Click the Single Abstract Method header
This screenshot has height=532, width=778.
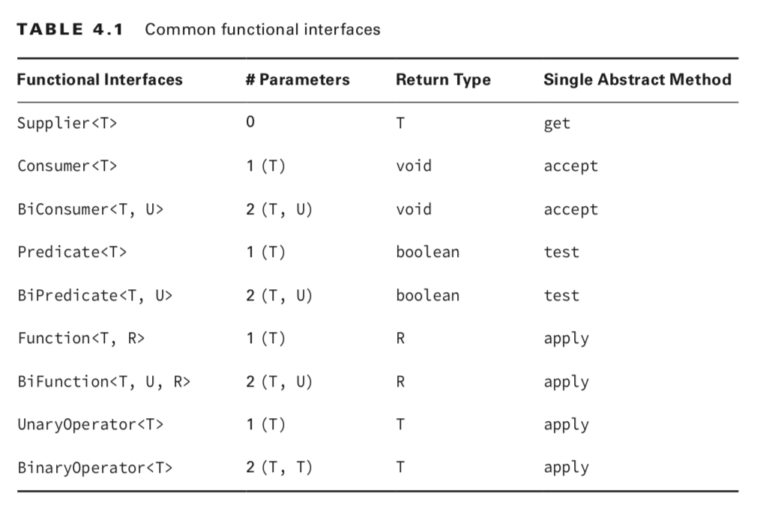[637, 79]
